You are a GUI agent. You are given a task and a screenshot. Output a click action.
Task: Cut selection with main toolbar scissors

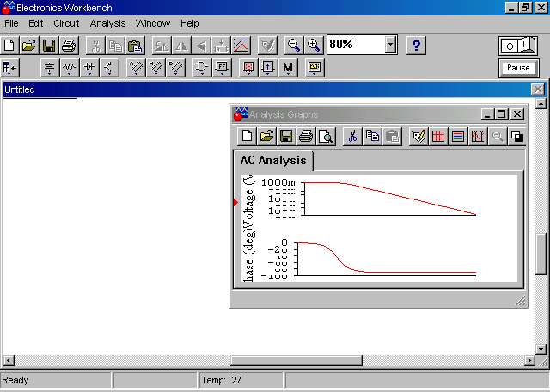(x=95, y=46)
